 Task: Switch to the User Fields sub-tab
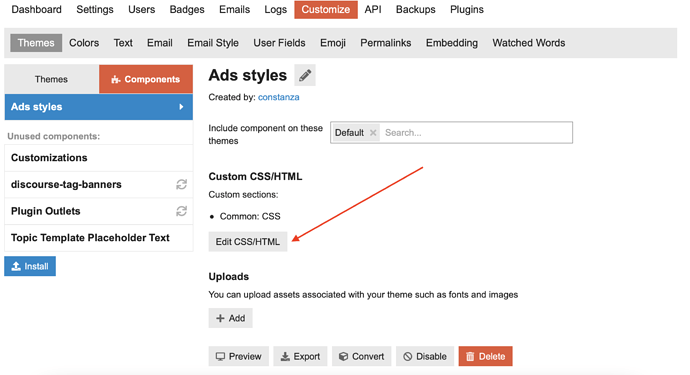click(x=279, y=43)
